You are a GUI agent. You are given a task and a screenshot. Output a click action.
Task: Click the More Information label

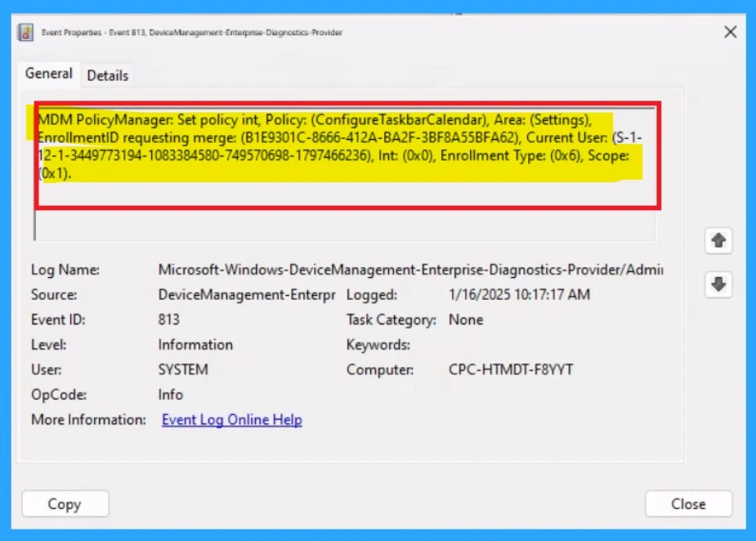coord(88,420)
